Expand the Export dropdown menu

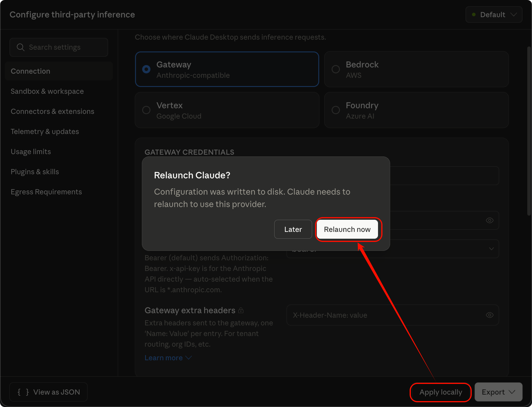[498, 392]
